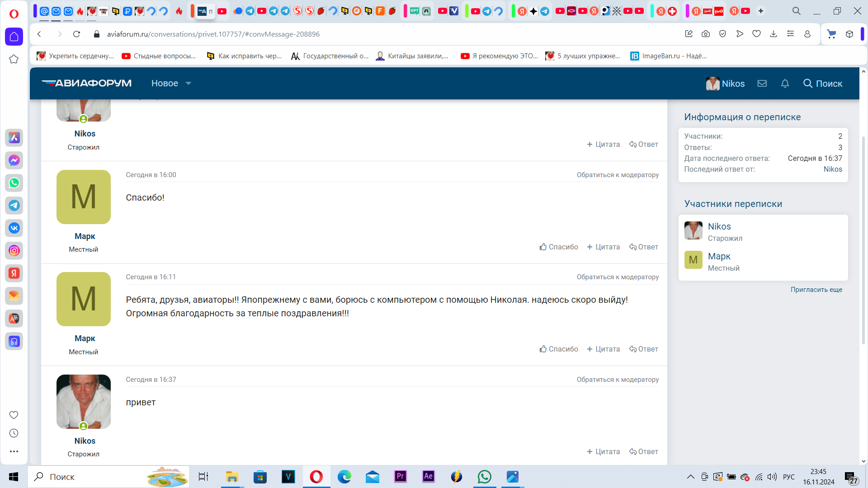Open the extensions cube icon

tap(849, 34)
